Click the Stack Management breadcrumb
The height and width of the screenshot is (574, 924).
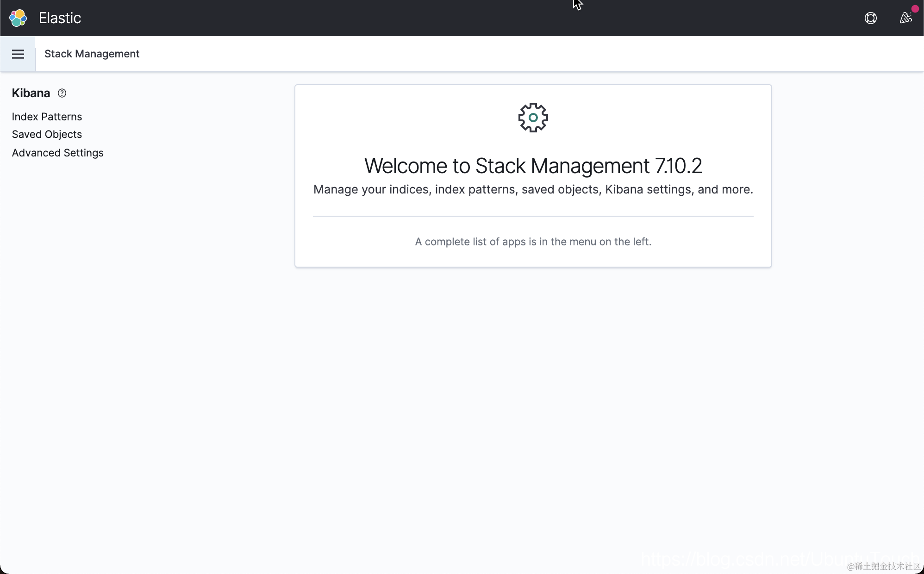click(92, 54)
